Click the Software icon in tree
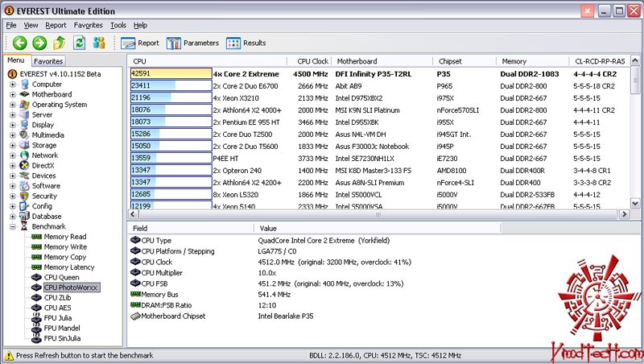This screenshot has height=364, width=644. pos(25,186)
